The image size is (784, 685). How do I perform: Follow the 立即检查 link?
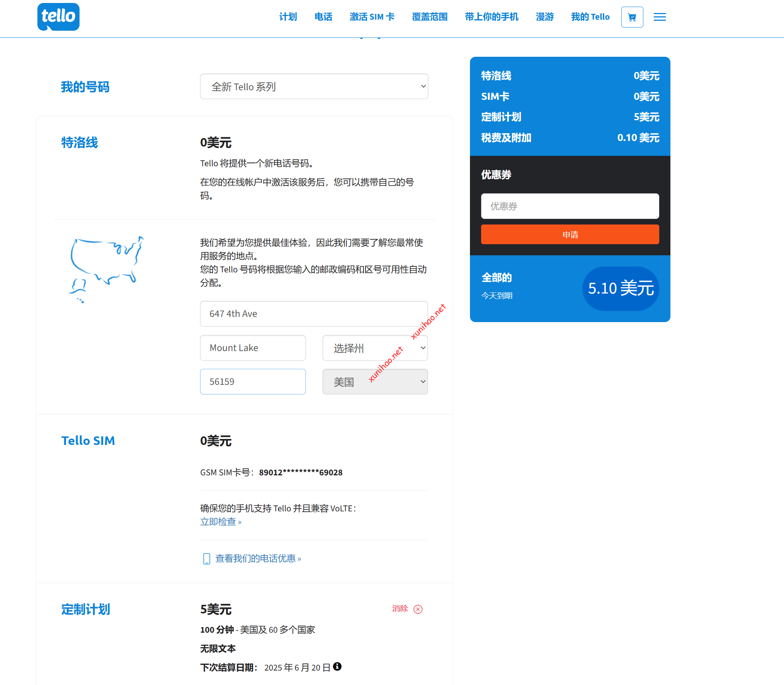(x=220, y=522)
